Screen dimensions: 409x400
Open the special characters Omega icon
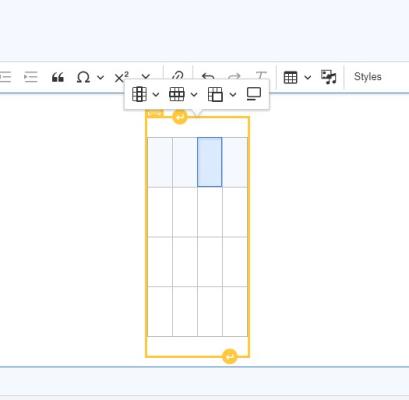pyautogui.click(x=83, y=77)
